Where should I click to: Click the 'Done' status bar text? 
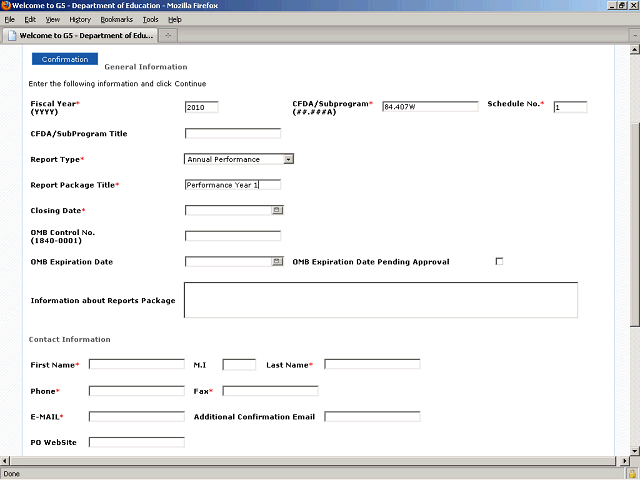click(x=11, y=474)
